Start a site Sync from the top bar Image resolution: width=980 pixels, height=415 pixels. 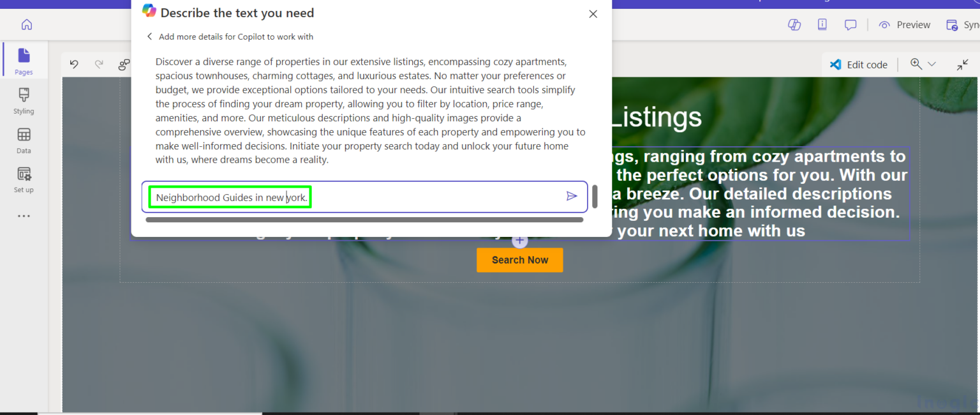(960, 24)
